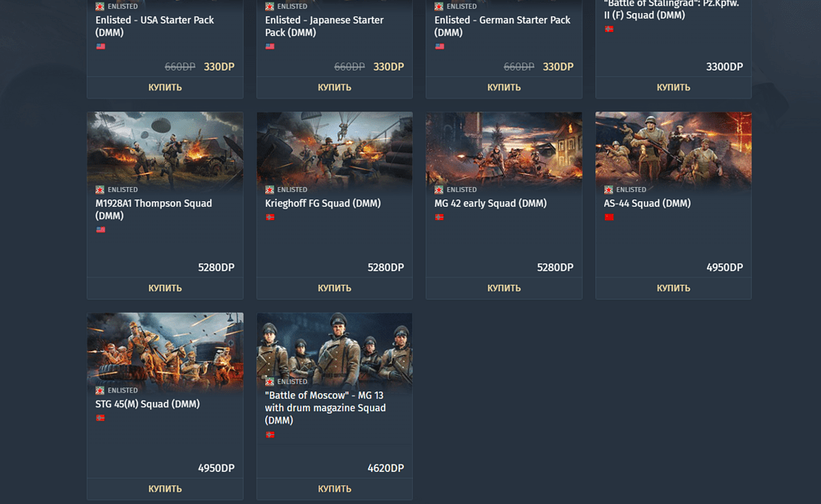The image size is (821, 504).
Task: Click the flag icon under MG 42 early Squad
Action: coord(439,218)
